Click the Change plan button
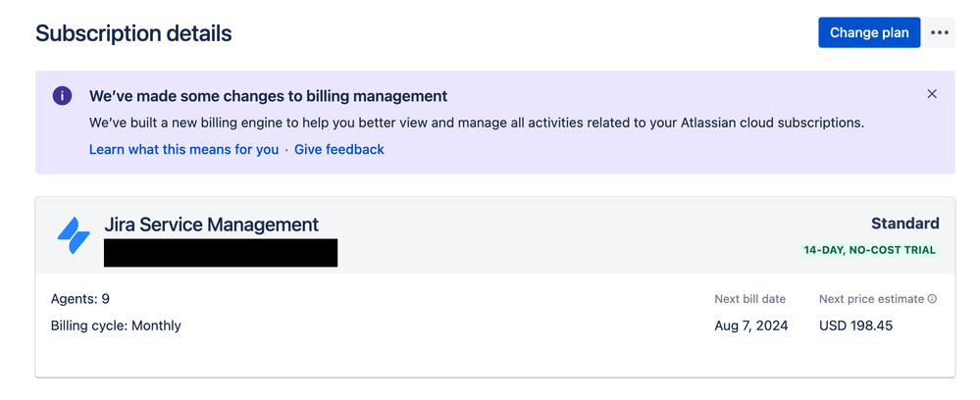Viewport: 980px width, 400px height. [x=869, y=32]
